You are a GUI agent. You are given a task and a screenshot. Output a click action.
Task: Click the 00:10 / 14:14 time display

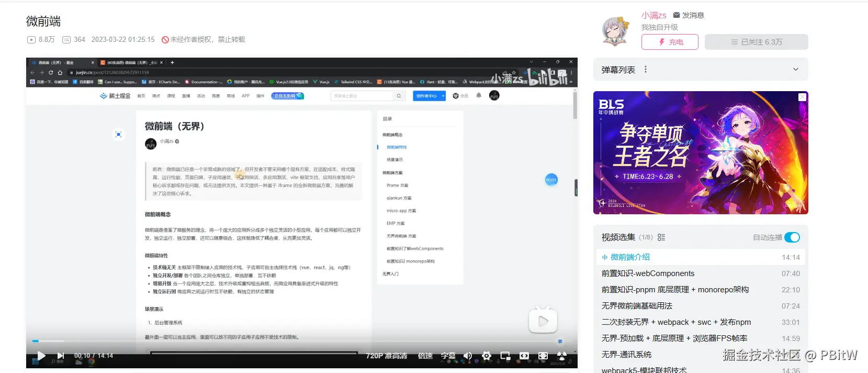coord(94,356)
